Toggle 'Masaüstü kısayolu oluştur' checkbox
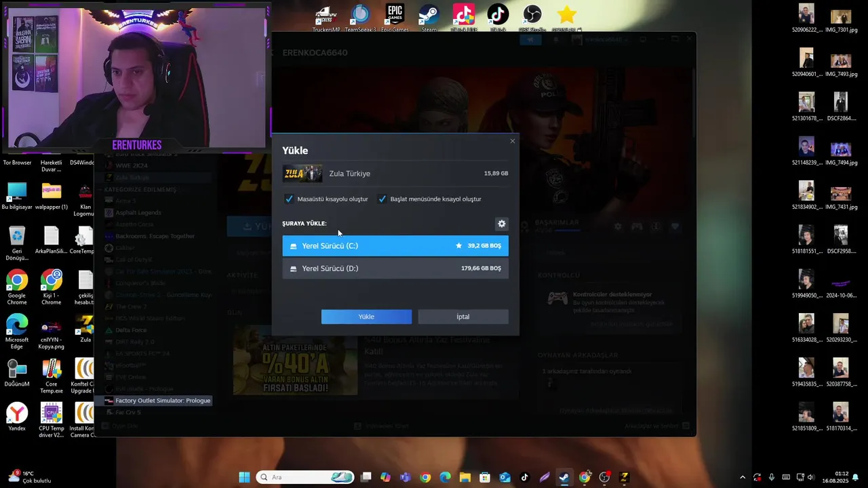The width and height of the screenshot is (868, 488). click(x=289, y=199)
